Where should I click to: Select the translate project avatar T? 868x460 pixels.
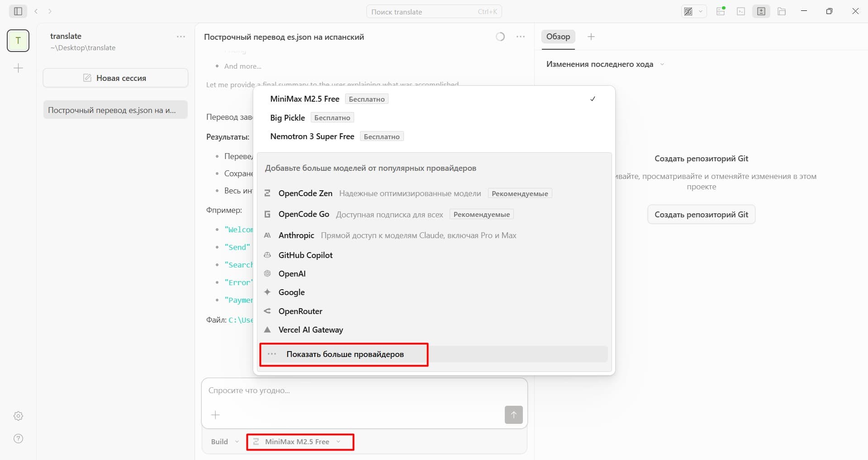click(x=18, y=41)
